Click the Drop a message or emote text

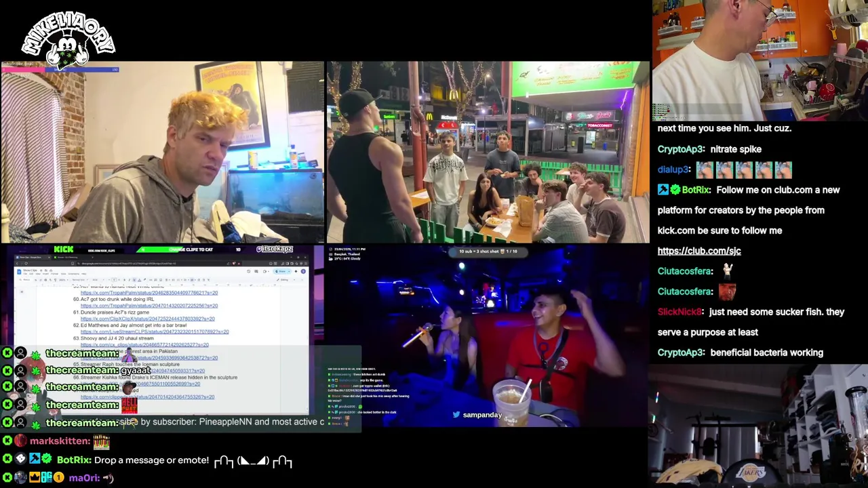click(151, 460)
